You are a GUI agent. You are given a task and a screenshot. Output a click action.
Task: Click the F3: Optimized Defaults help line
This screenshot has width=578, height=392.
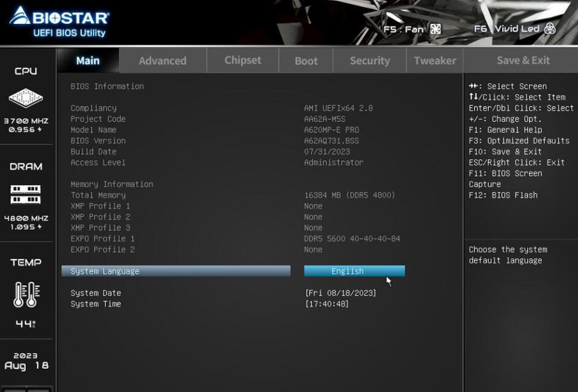(x=519, y=141)
